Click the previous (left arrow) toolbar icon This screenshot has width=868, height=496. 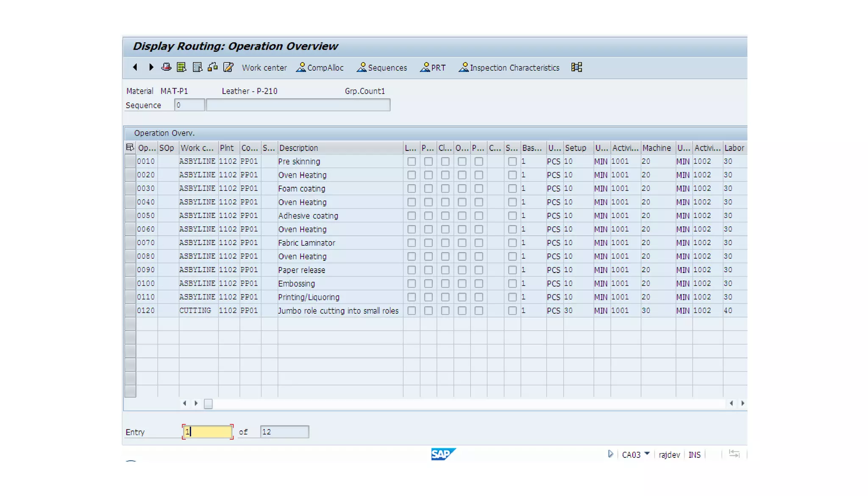click(x=135, y=67)
